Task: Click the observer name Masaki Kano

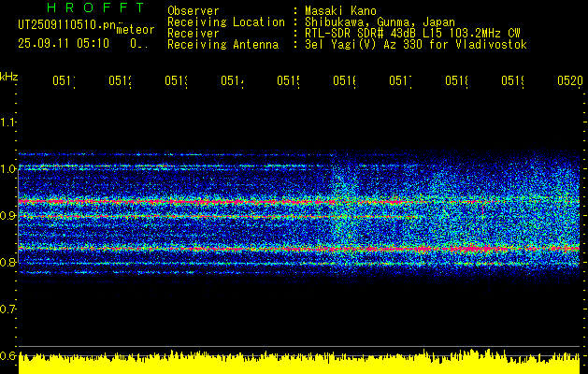Action: pyautogui.click(x=340, y=11)
